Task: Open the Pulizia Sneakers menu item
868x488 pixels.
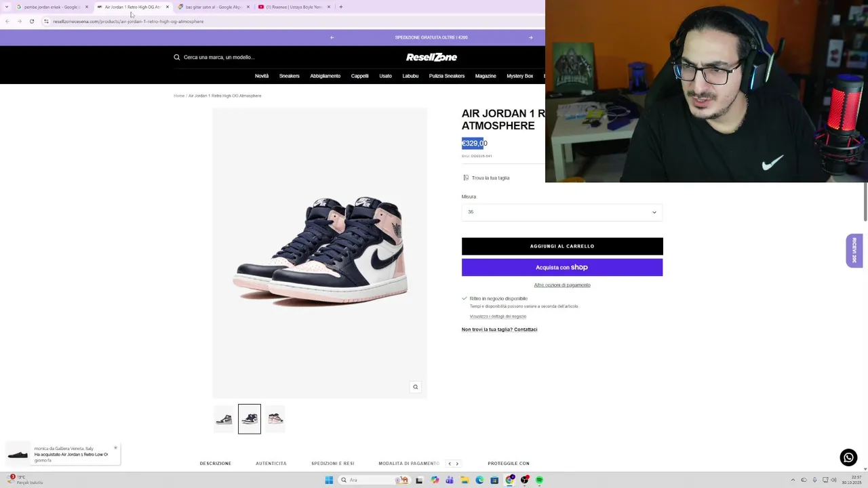Action: (x=447, y=76)
